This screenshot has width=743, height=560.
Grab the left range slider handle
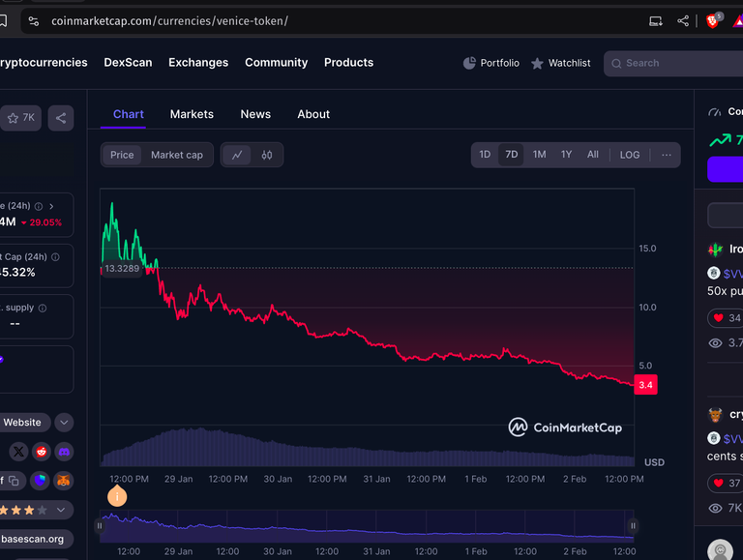point(100,526)
